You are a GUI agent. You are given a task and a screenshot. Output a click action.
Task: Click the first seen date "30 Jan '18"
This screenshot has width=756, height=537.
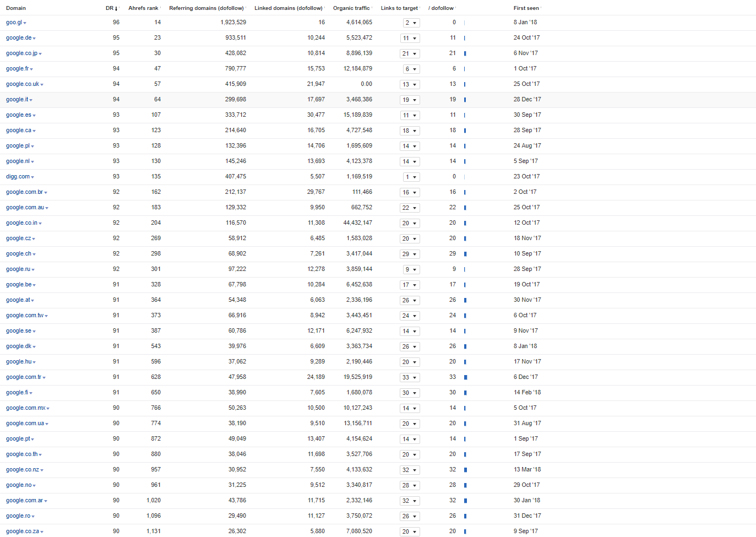tap(527, 500)
